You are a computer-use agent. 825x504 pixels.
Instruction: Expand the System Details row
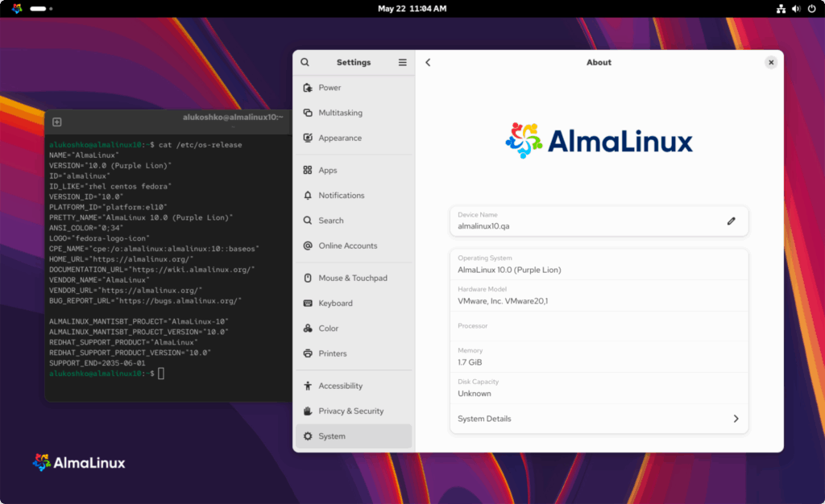(x=599, y=419)
